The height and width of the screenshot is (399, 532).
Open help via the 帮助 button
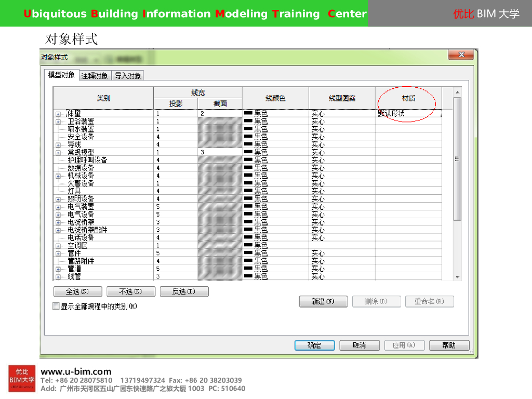click(x=449, y=345)
